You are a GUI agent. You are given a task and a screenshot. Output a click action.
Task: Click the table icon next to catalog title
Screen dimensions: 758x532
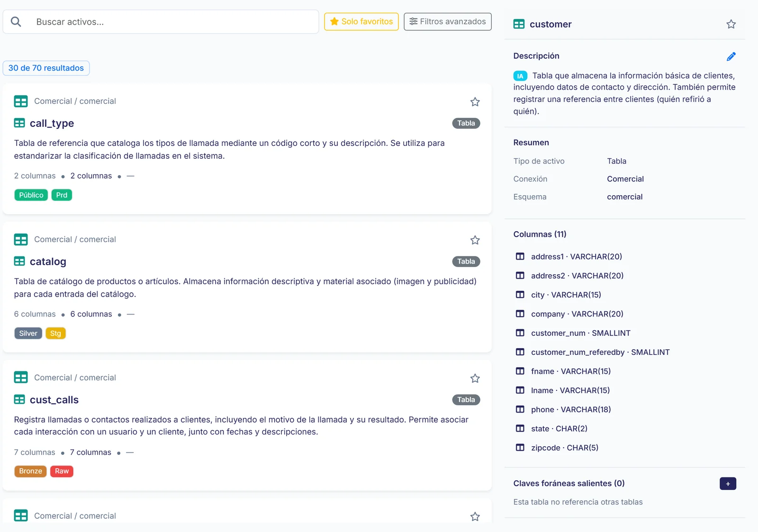19,261
